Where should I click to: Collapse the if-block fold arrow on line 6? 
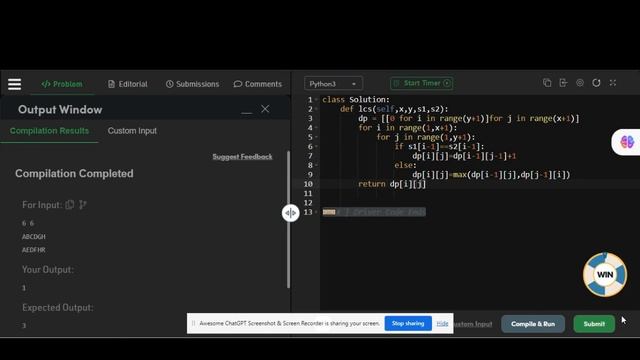[x=317, y=147]
